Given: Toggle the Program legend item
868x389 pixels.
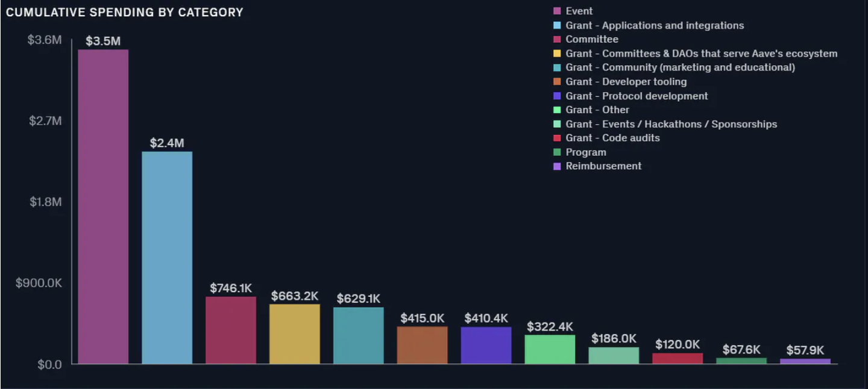Looking at the screenshot, I should 580,152.
